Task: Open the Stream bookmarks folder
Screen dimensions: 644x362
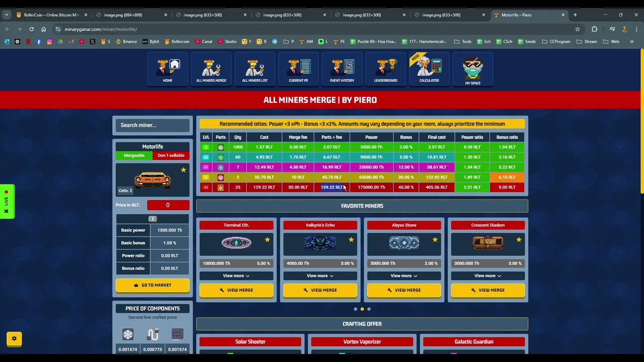Action: pyautogui.click(x=587, y=42)
